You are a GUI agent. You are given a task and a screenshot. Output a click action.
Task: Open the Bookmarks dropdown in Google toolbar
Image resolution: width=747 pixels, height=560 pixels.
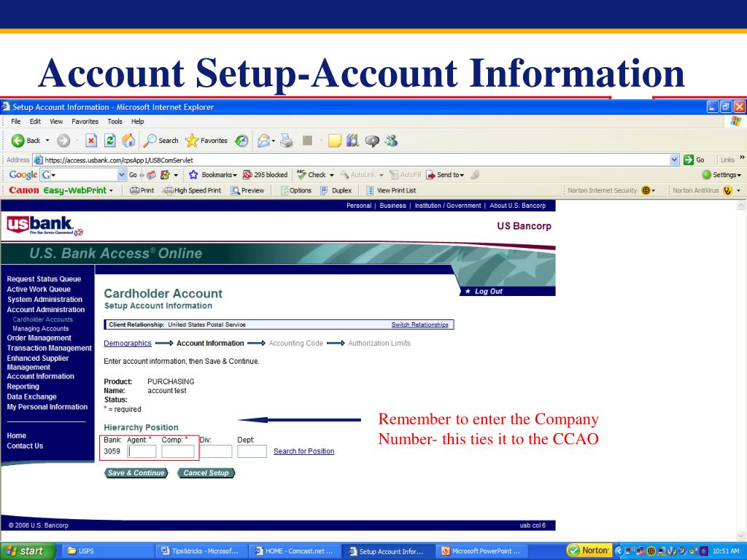click(x=235, y=175)
